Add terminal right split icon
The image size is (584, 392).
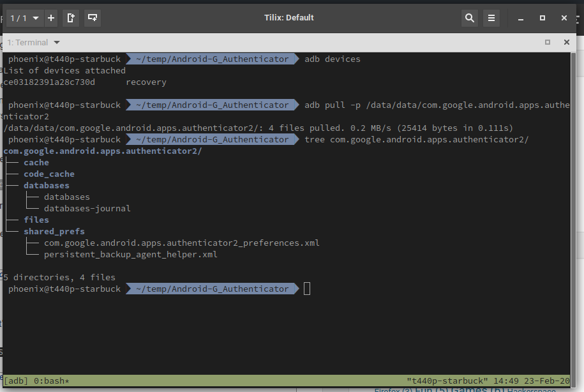coord(71,18)
